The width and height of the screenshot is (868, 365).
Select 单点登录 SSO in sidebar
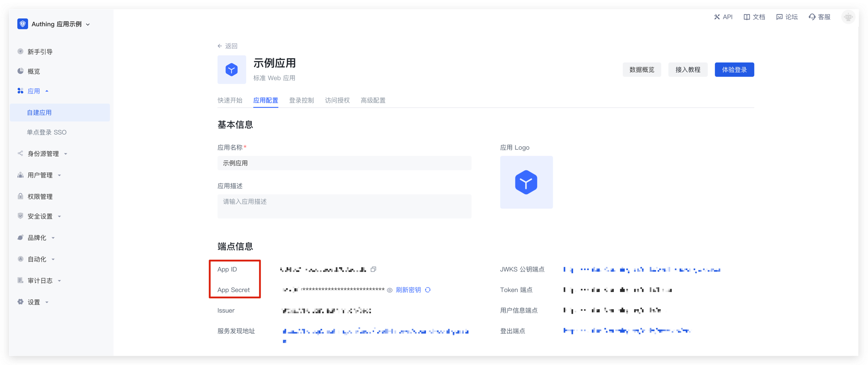pos(47,132)
